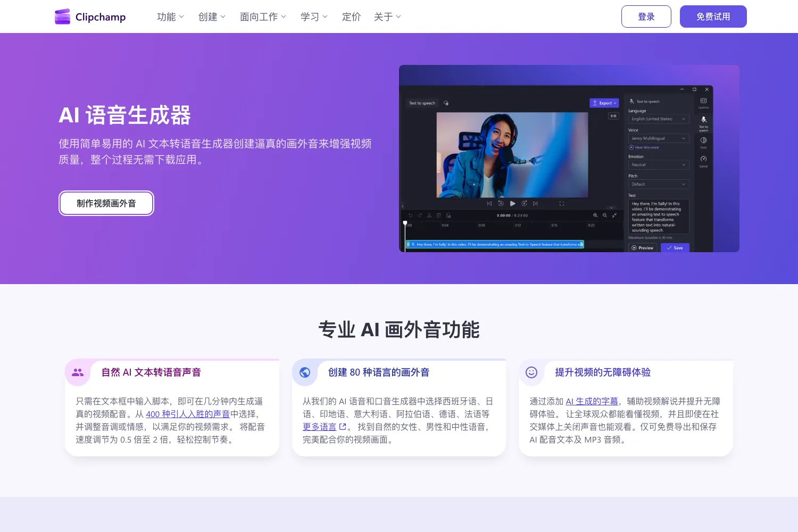Click the 制作视频画外音 button
This screenshot has height=532, width=798.
click(106, 203)
